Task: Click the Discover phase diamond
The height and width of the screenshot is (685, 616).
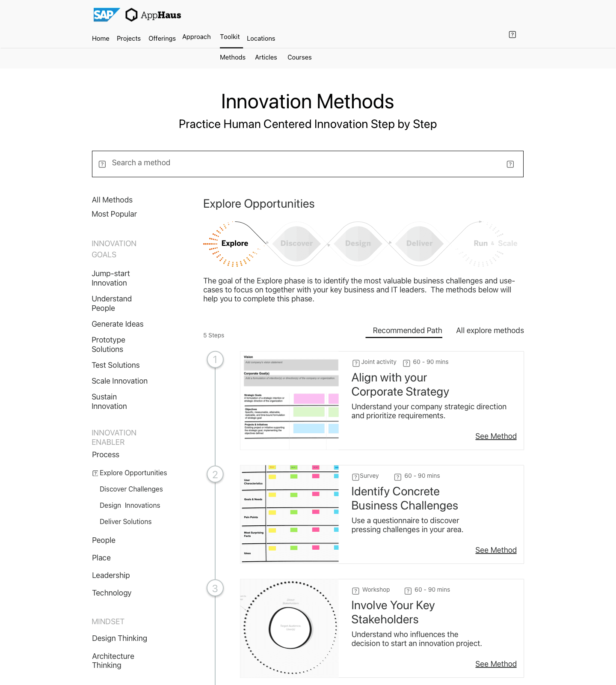Action: point(296,244)
